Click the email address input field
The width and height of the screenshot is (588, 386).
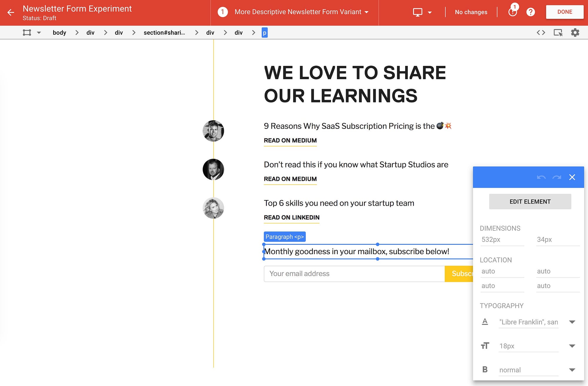coord(354,274)
